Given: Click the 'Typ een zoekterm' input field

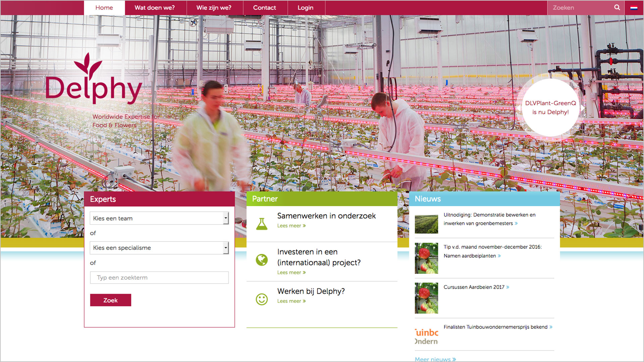Looking at the screenshot, I should [x=159, y=278].
